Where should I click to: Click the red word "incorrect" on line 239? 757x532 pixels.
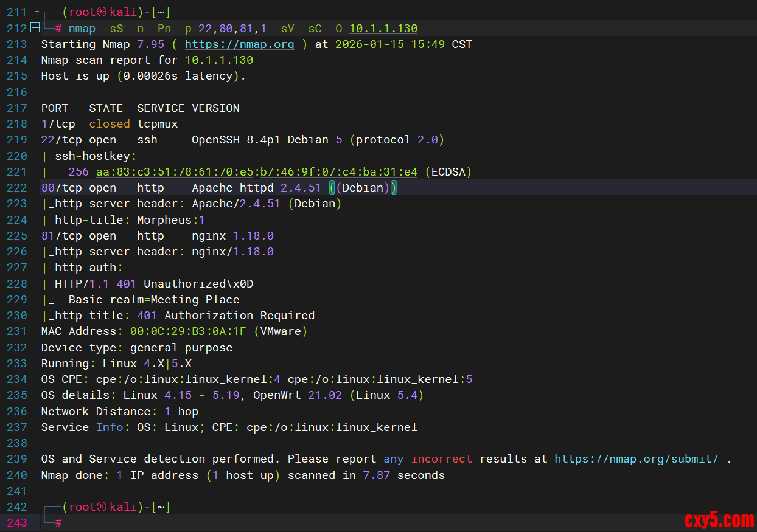point(441,459)
